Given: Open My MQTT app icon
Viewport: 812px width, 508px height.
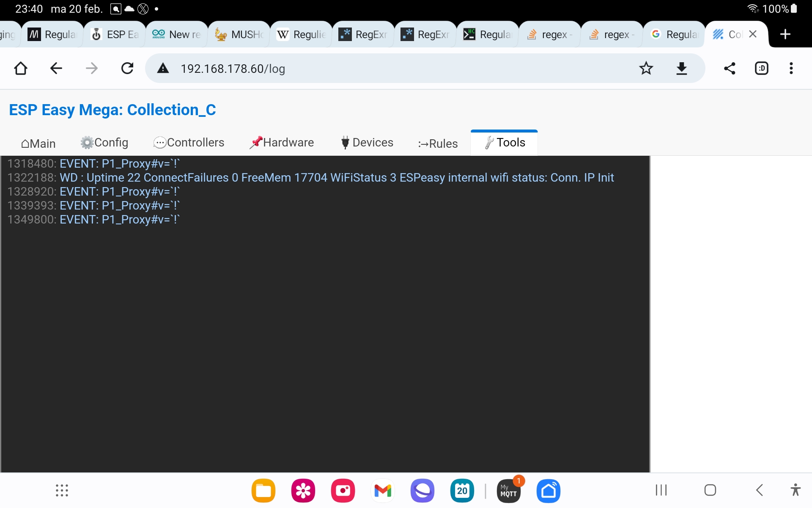Looking at the screenshot, I should pos(507,491).
